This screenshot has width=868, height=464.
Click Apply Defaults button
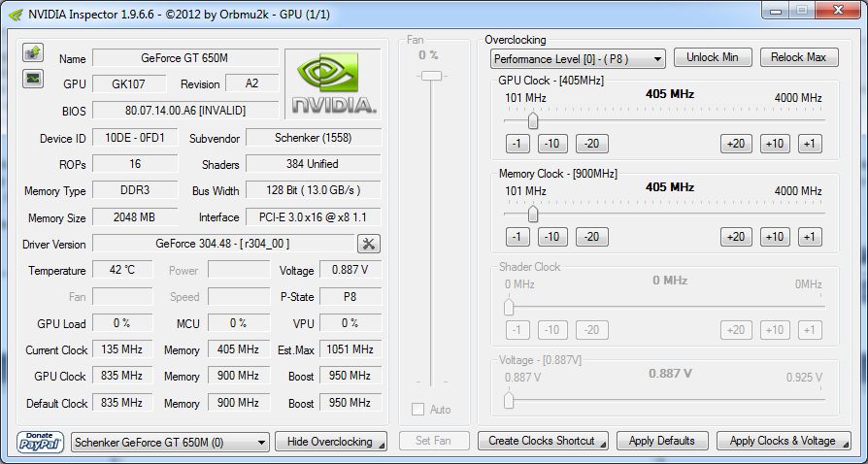tap(662, 441)
